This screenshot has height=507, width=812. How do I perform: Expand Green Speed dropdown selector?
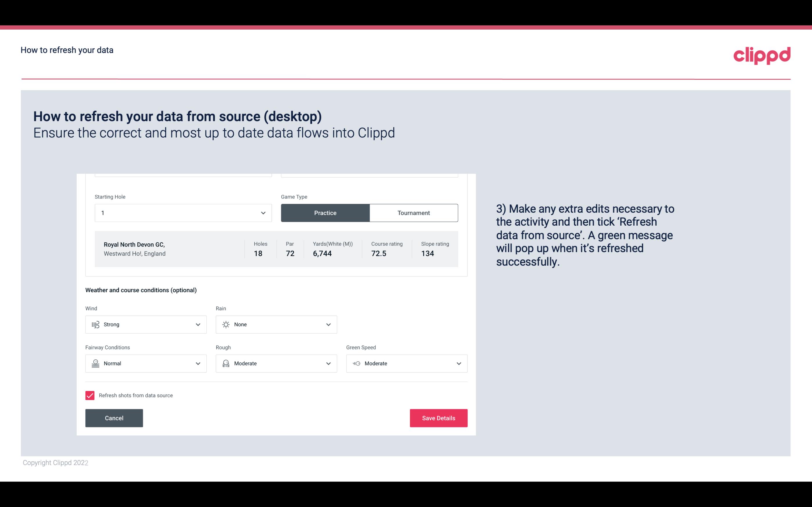(x=459, y=363)
